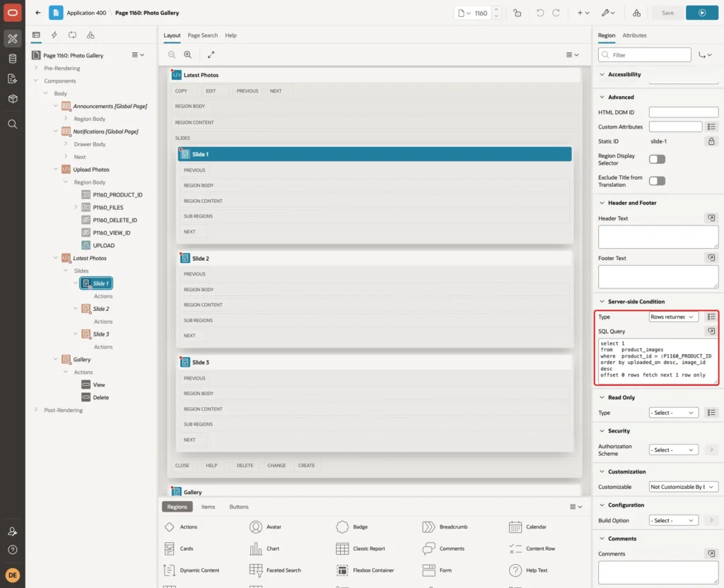Switch to the Layout tab
The width and height of the screenshot is (724, 588).
172,35
